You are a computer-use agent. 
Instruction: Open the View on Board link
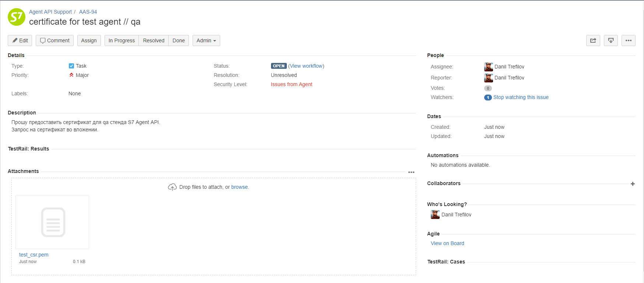coord(447,243)
